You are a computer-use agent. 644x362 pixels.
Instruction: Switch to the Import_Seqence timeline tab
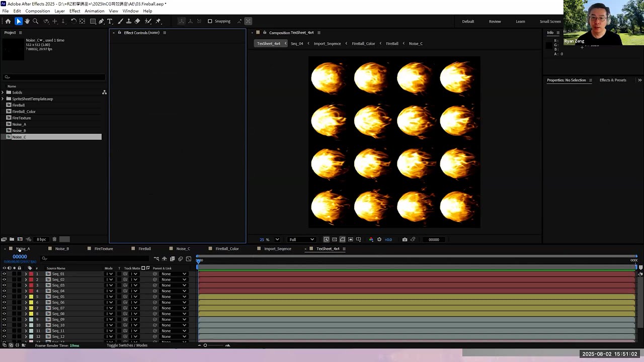278,249
